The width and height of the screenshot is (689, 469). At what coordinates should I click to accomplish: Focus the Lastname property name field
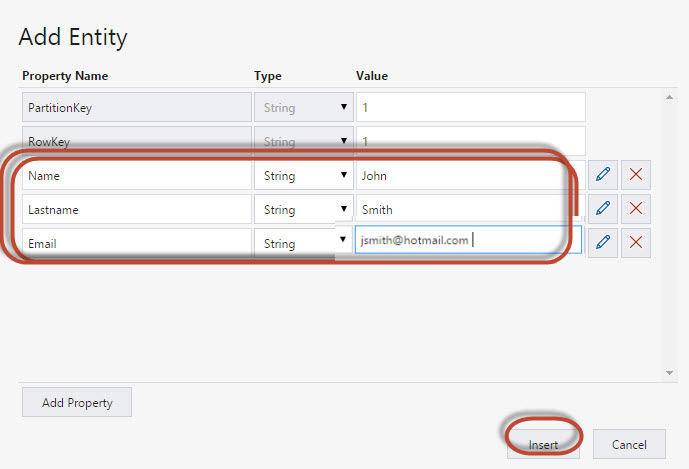click(137, 209)
